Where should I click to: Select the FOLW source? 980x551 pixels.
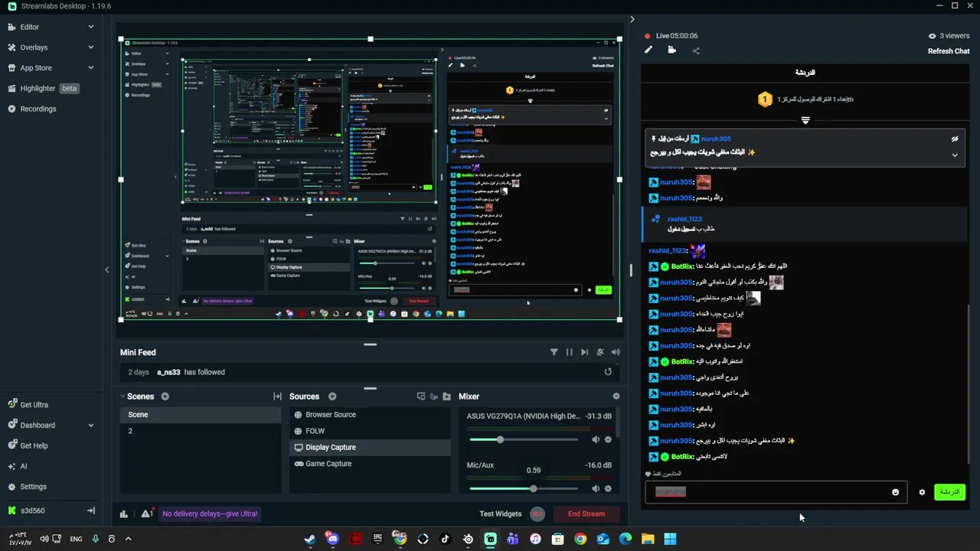click(370, 431)
